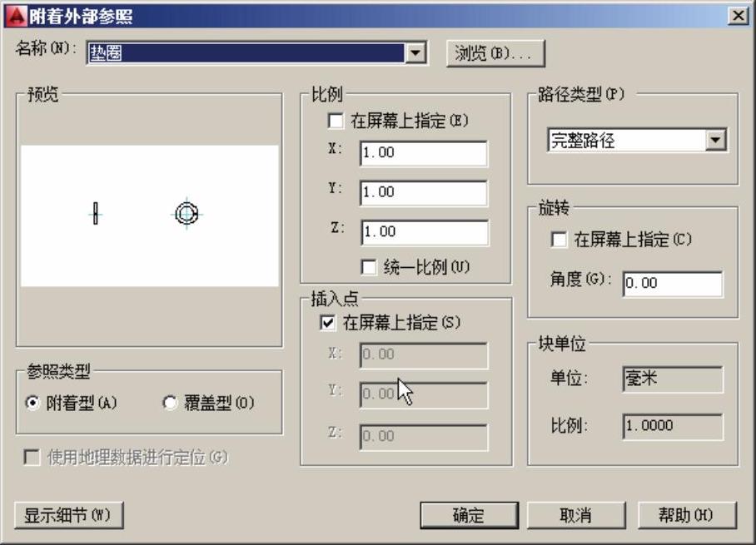The height and width of the screenshot is (545, 756).
Task: Click the 浏览 browse button
Action: pyautogui.click(x=495, y=53)
